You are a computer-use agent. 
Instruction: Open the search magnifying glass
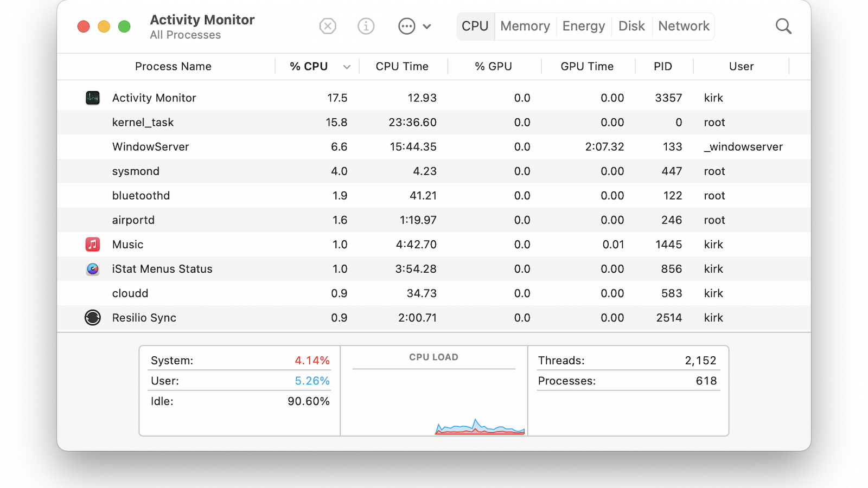coord(783,26)
